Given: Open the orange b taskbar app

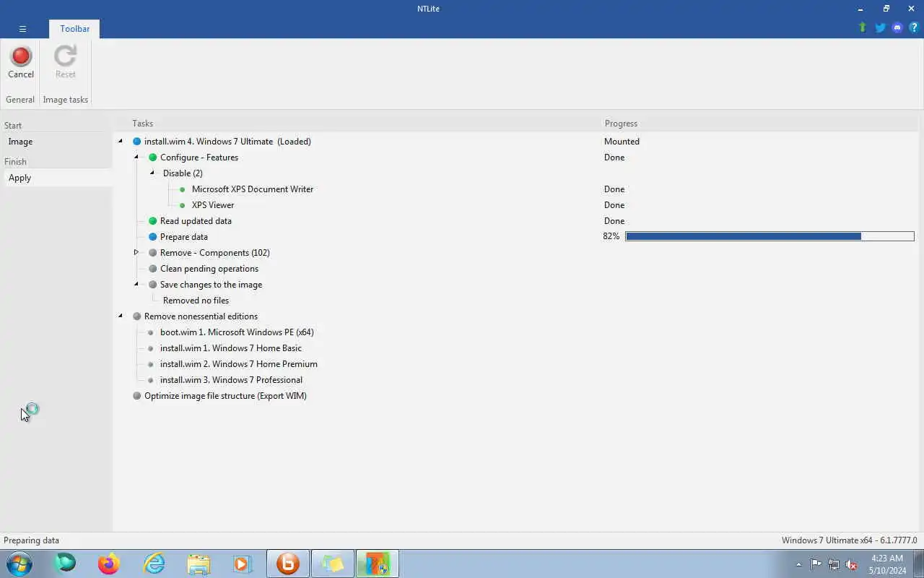Looking at the screenshot, I should click(x=288, y=564).
